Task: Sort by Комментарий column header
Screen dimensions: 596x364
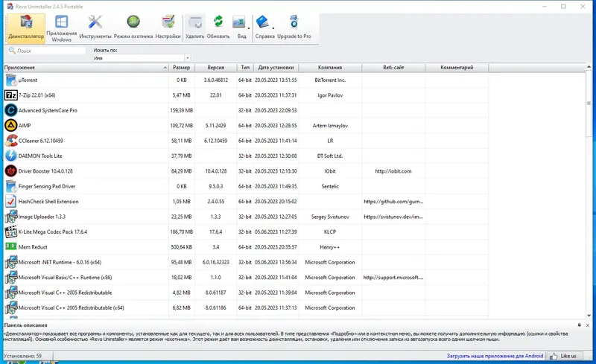Action: (x=457, y=68)
